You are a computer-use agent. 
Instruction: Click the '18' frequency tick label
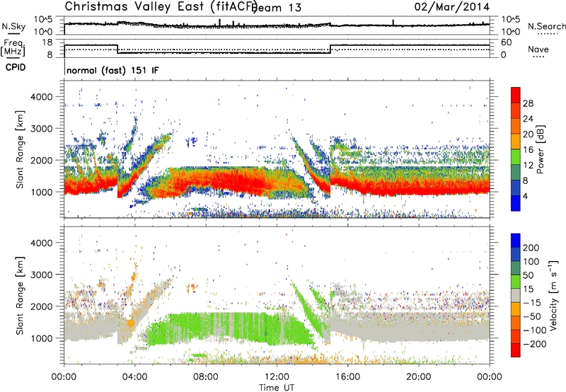[x=47, y=42]
